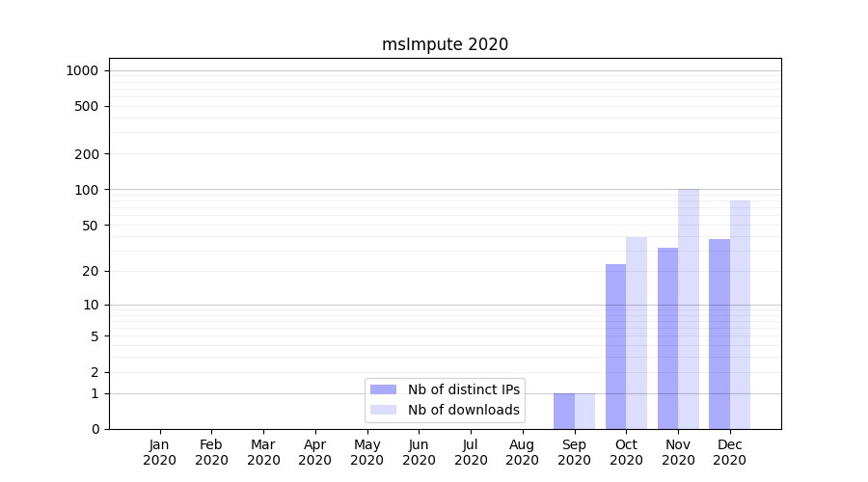Select the Oct 2020 distinct IPs bar

(615, 347)
